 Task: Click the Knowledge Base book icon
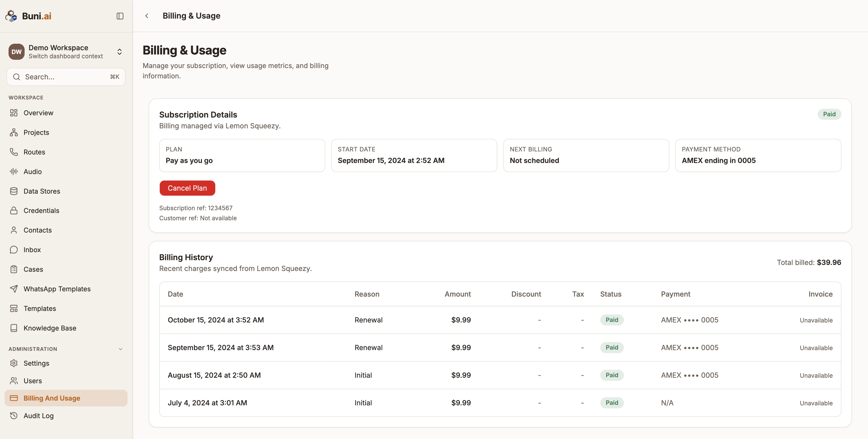point(14,328)
